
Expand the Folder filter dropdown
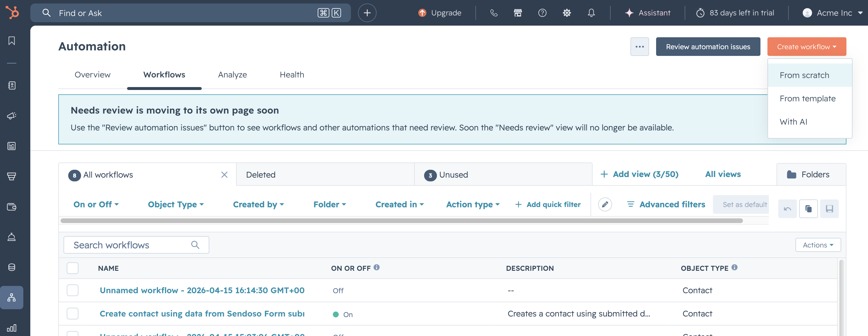[x=330, y=204]
